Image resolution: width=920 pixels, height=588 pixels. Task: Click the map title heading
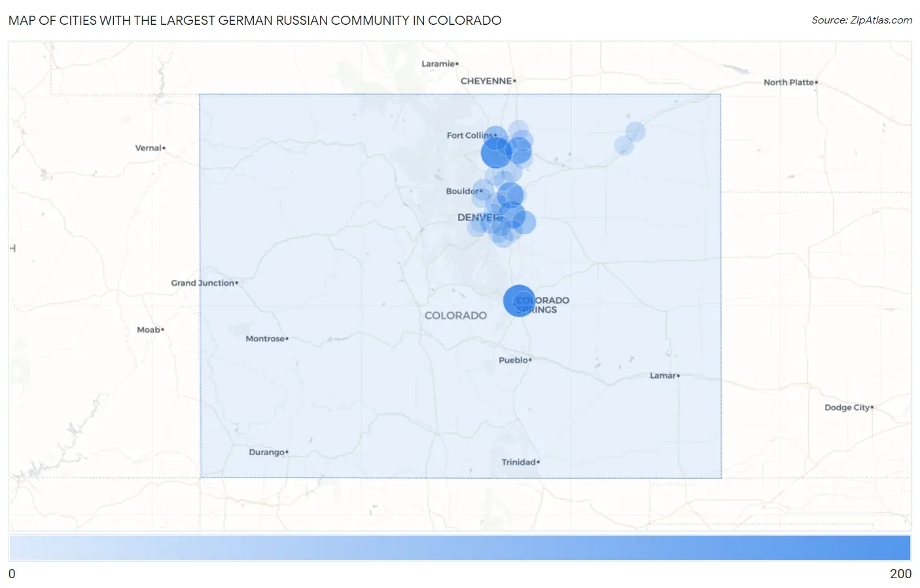click(x=255, y=20)
